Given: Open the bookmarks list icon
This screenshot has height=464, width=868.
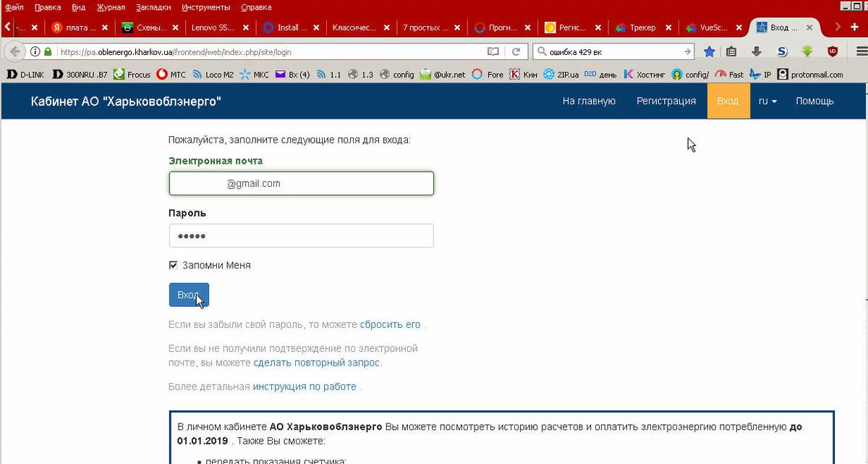Looking at the screenshot, I should tap(731, 51).
